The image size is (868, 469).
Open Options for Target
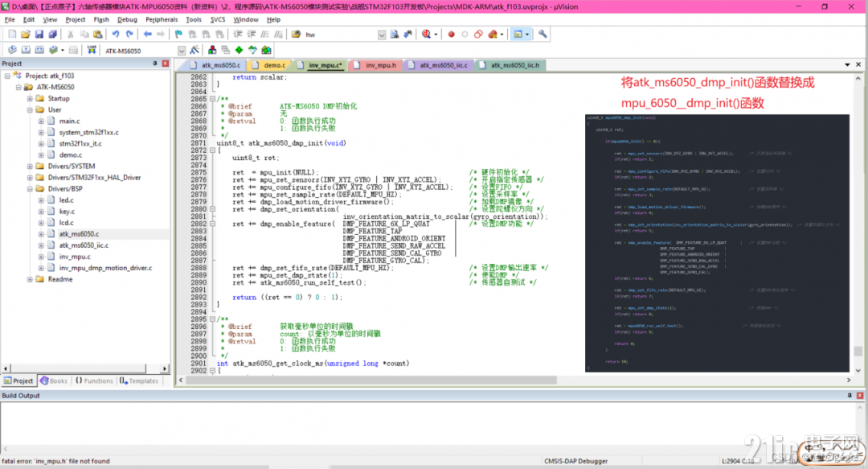(x=194, y=51)
